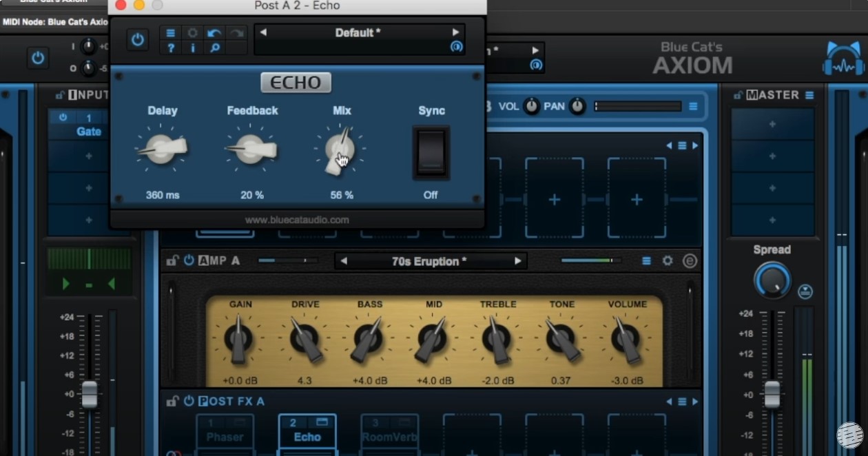Image resolution: width=868 pixels, height=456 pixels.
Task: Open the Pre FX preset menu icon
Action: [682, 145]
